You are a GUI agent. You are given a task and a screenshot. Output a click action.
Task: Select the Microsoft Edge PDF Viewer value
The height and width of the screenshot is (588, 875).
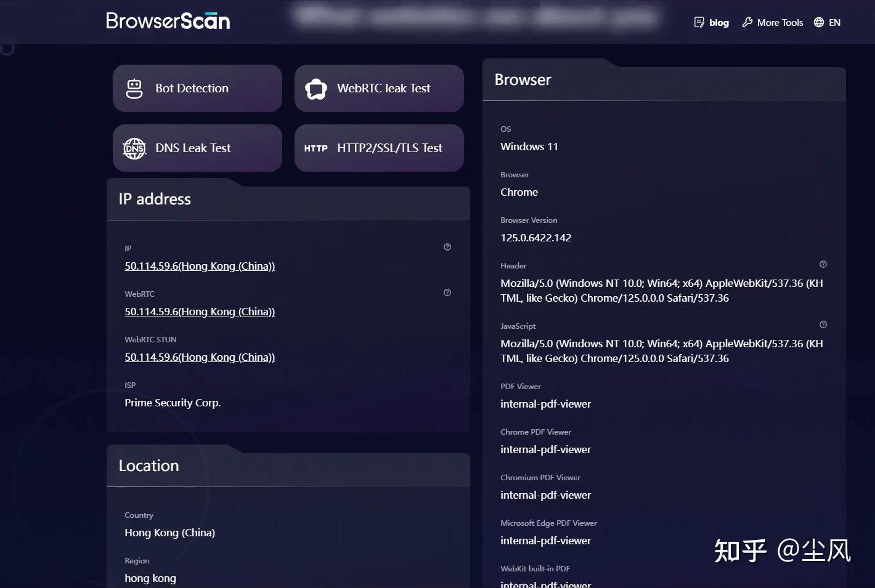point(546,541)
